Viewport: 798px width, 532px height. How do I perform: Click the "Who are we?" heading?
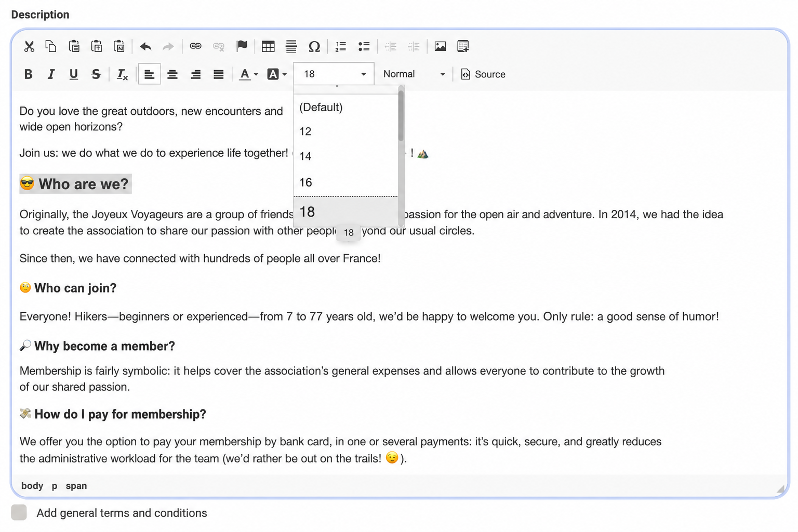coord(75,184)
